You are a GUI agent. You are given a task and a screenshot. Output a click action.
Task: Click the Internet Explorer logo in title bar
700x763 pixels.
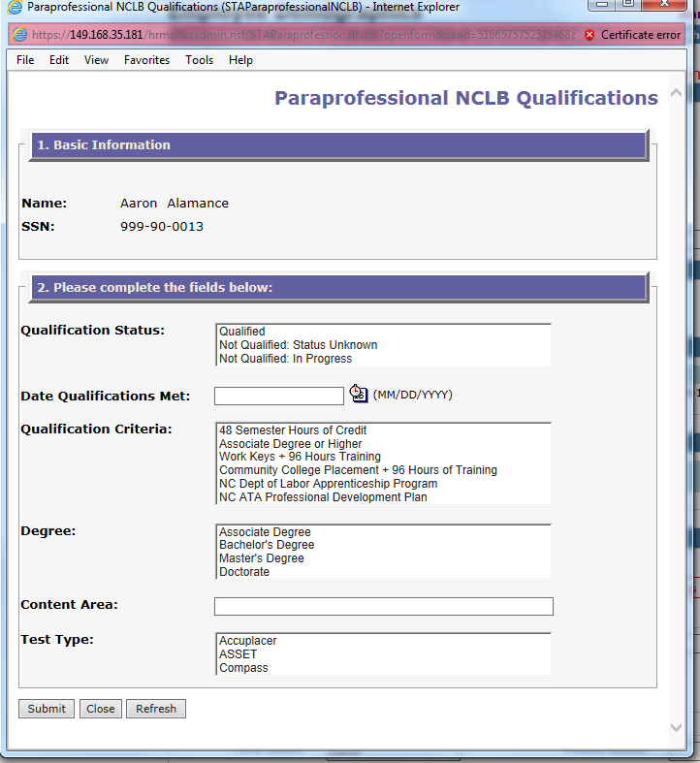click(15, 8)
